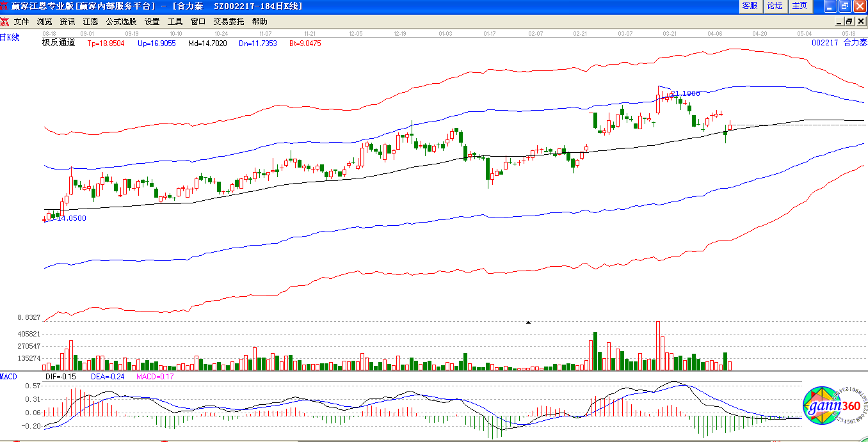Screen dimensions: 868x442
Task: Click the Bt=9.0475 value
Action: pyautogui.click(x=305, y=43)
